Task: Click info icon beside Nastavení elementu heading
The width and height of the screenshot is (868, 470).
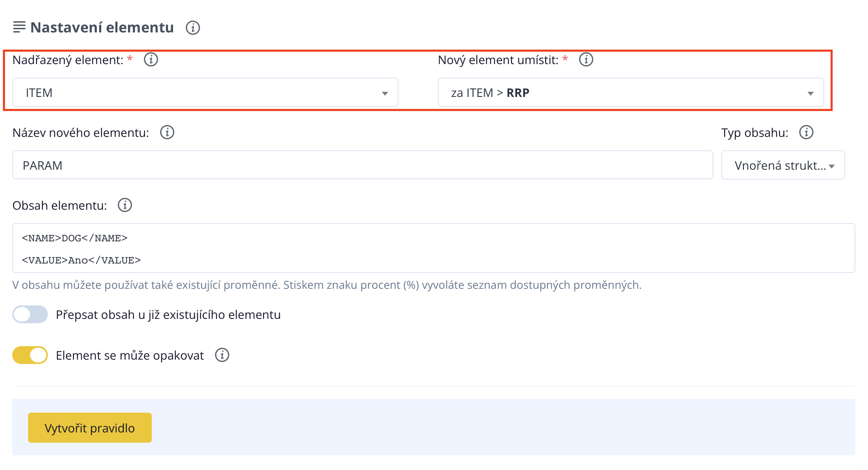Action: tap(193, 28)
